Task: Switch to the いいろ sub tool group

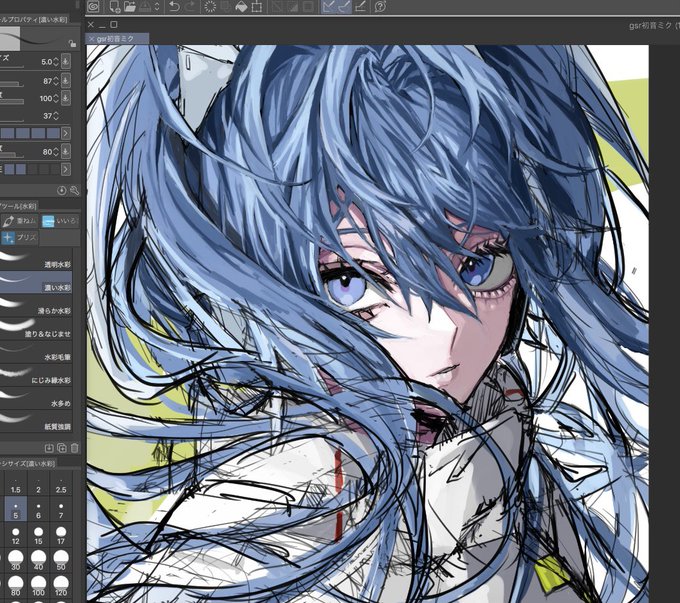Action: coord(60,221)
